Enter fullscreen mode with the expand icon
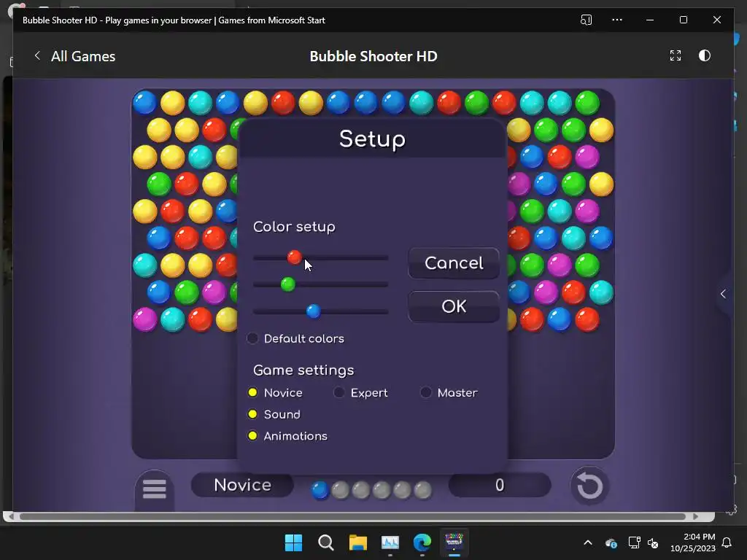The image size is (747, 560). tap(675, 55)
